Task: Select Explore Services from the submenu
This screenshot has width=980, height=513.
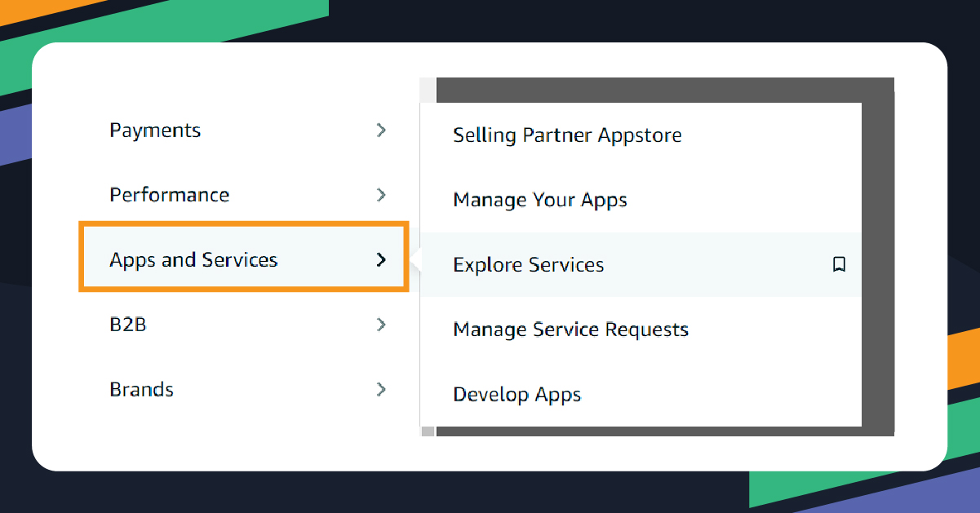Action: pos(529,264)
